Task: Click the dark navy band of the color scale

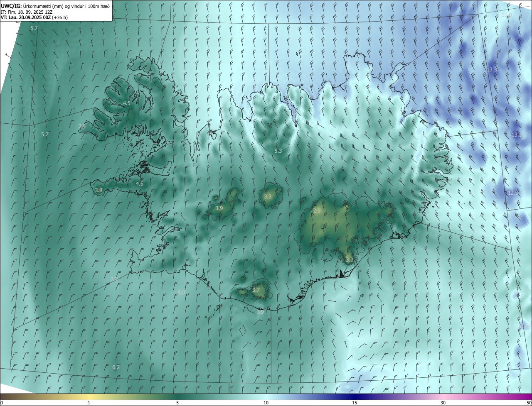Action: pos(355,396)
